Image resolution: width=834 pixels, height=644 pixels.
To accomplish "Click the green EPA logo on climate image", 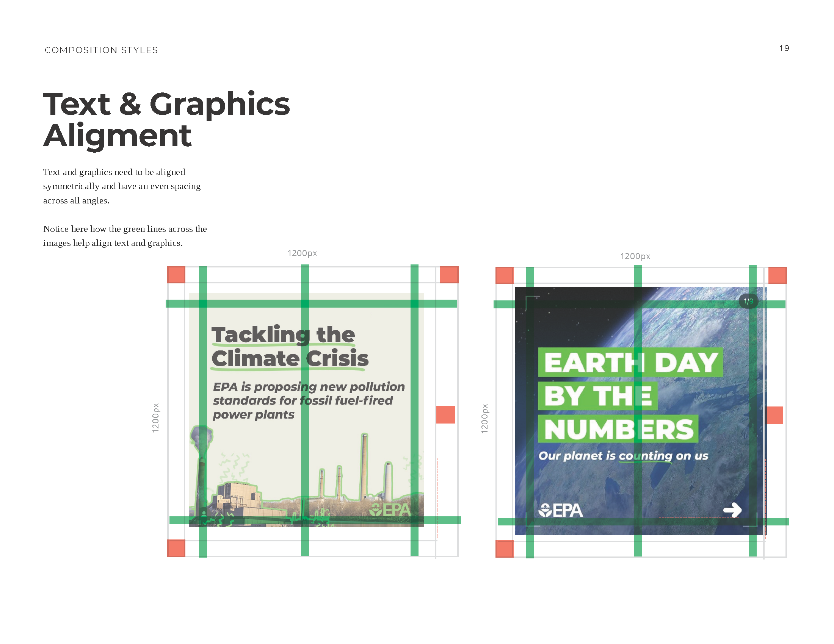I will pos(389,510).
